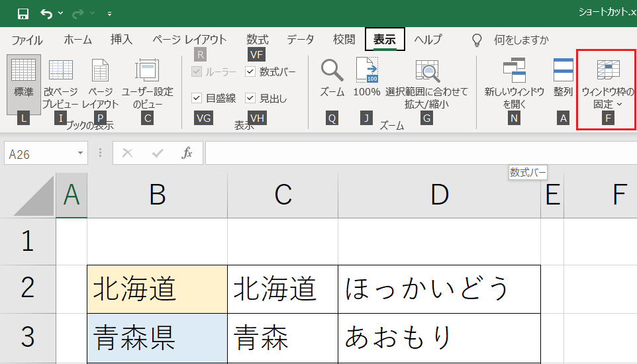Switch to 改ページ プレビュー view
Screen dimensions: 637x364
60,85
